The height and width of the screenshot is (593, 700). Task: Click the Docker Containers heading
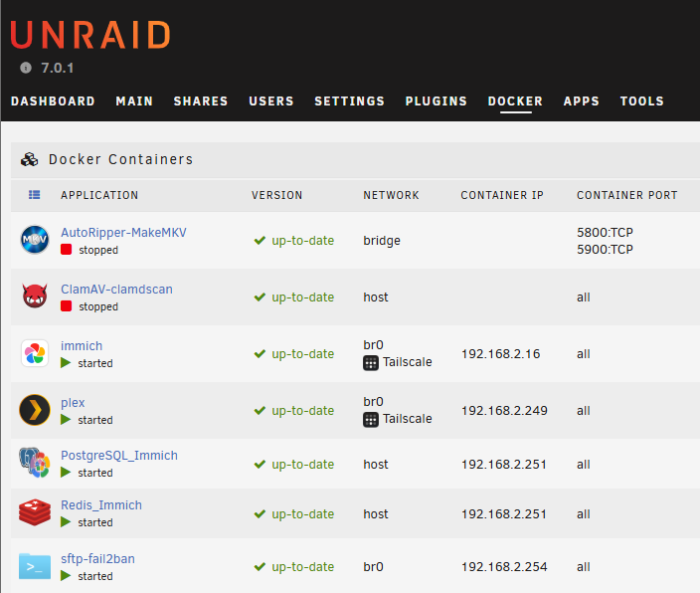tap(121, 159)
